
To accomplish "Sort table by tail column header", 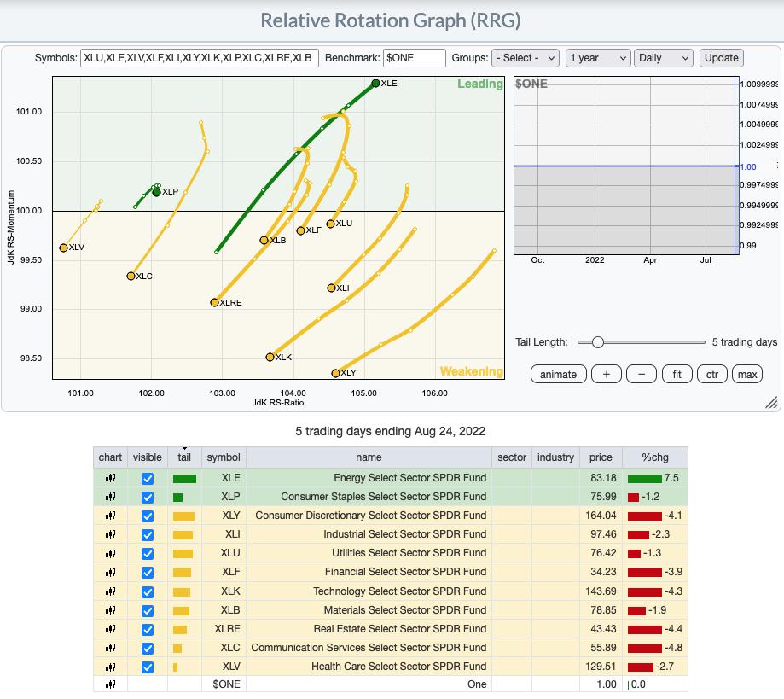I will [x=184, y=457].
